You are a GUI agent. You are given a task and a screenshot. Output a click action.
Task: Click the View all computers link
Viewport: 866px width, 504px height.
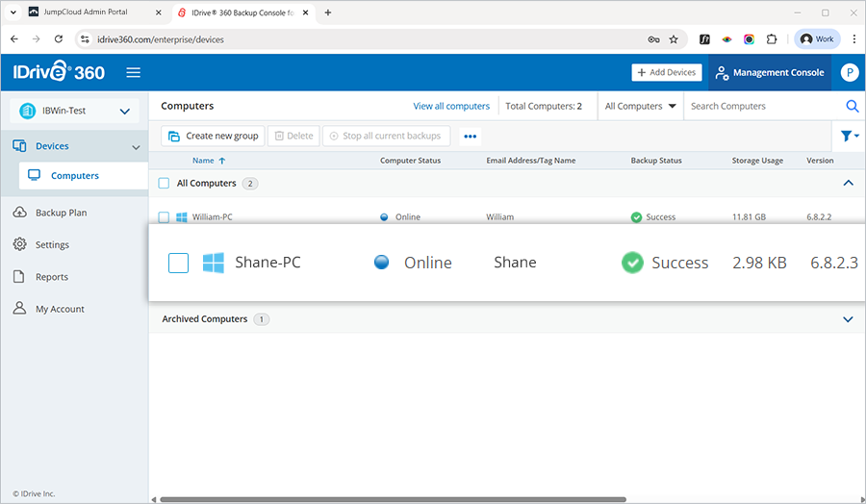(451, 107)
